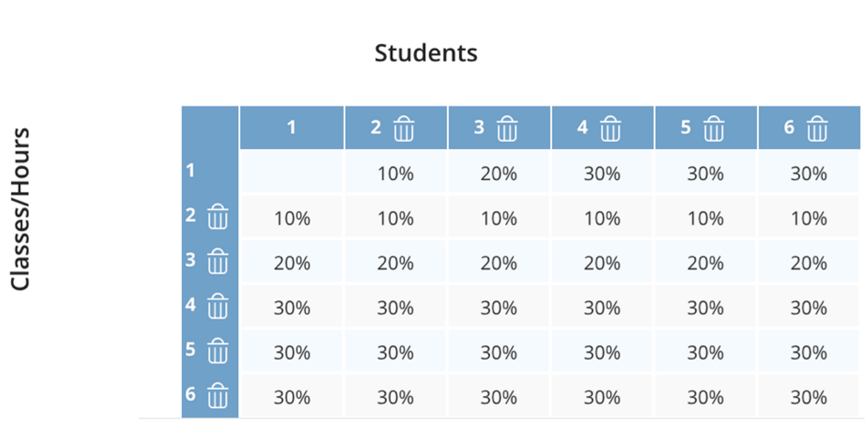
Task: Delete student column 3 with trash icon
Action: 507,129
